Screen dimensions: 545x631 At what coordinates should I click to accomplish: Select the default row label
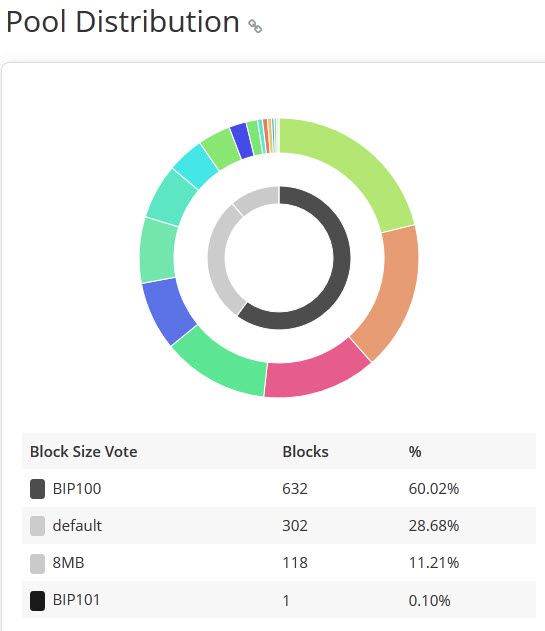tap(77, 526)
